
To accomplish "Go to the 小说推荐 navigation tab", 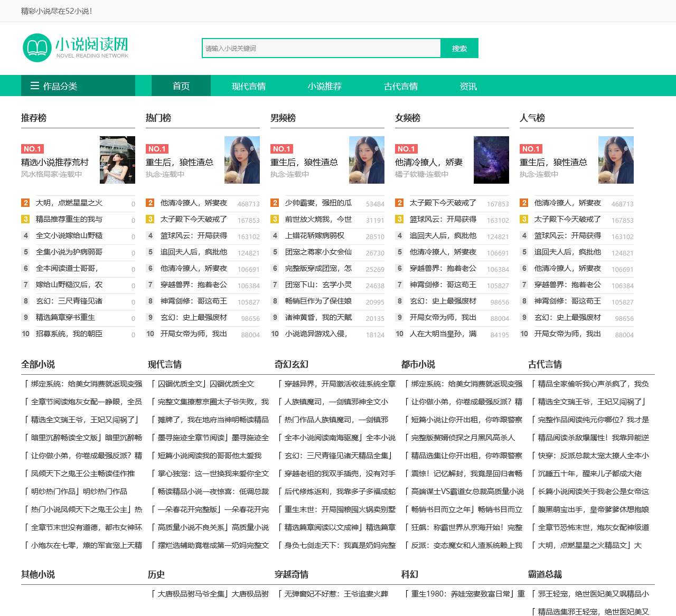I will 324,86.
